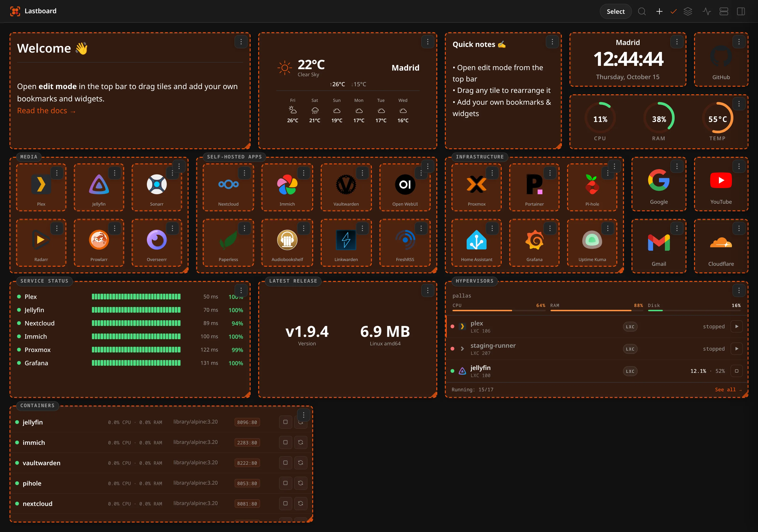Open the Welcome tile options menu
The image size is (758, 532).
click(241, 42)
